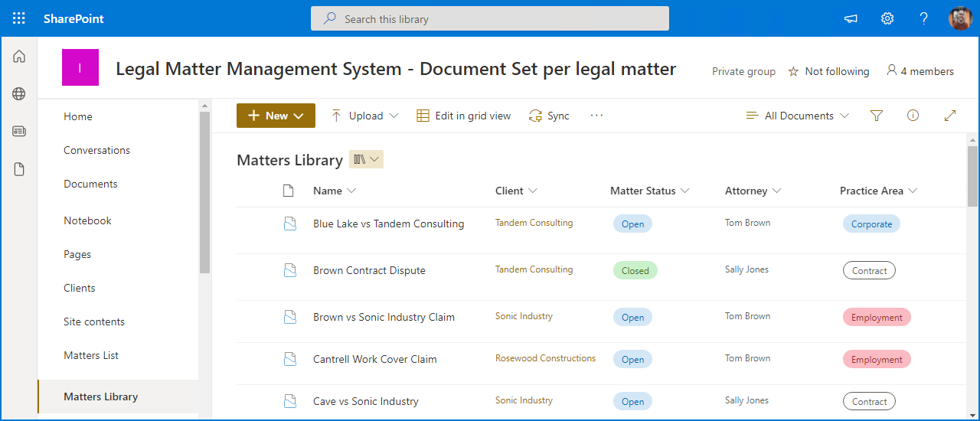Click the left navigation scrollbar
This screenshot has height=421, width=980.
click(x=204, y=191)
